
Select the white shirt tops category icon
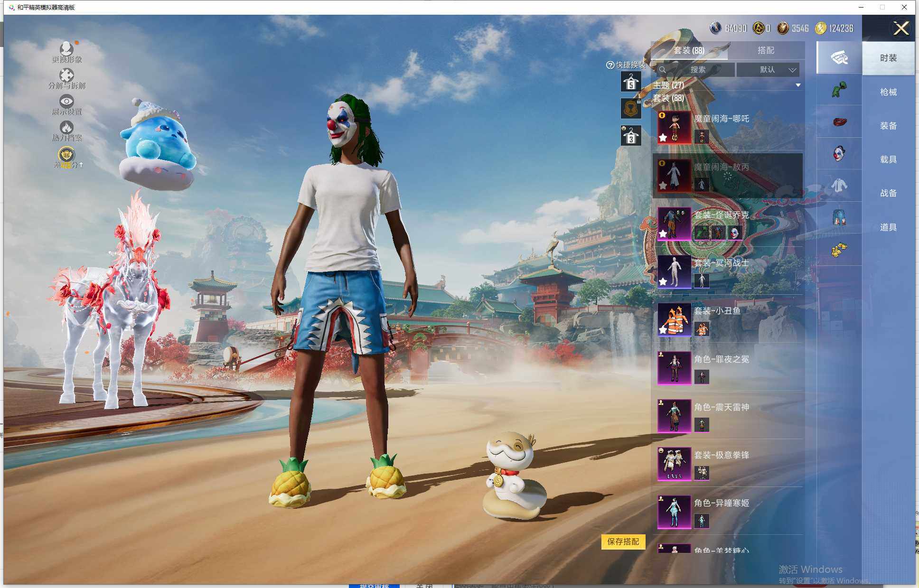(839, 186)
